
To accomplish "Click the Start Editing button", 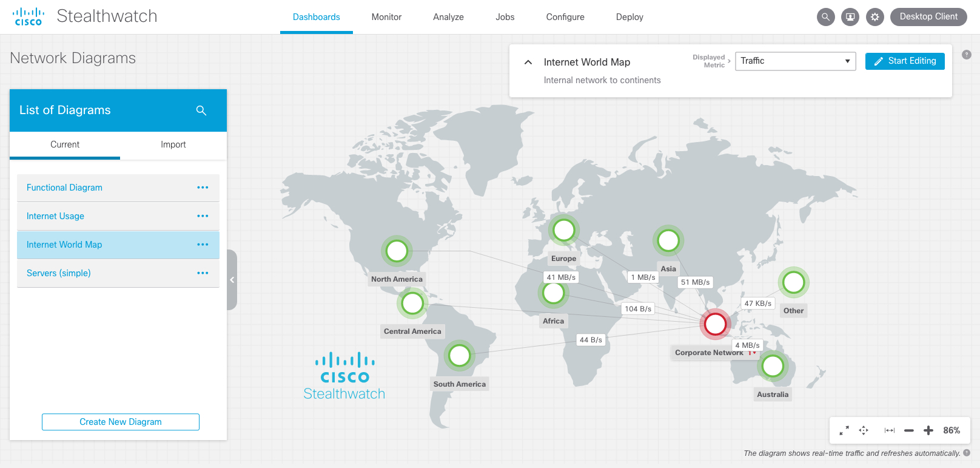I will (x=905, y=61).
